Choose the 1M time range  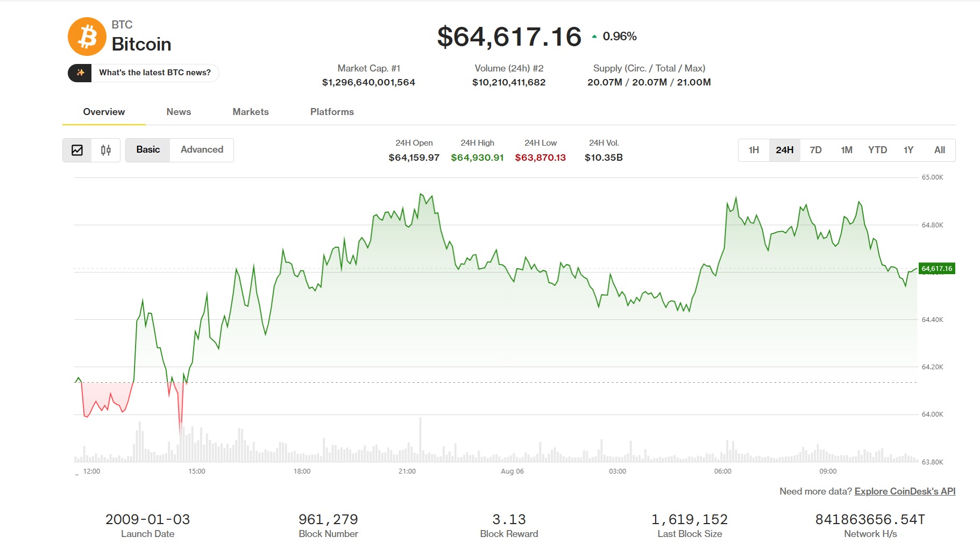pyautogui.click(x=847, y=150)
